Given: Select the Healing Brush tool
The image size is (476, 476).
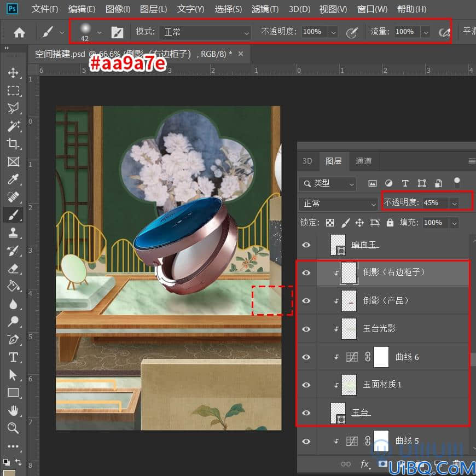Looking at the screenshot, I should [13, 197].
